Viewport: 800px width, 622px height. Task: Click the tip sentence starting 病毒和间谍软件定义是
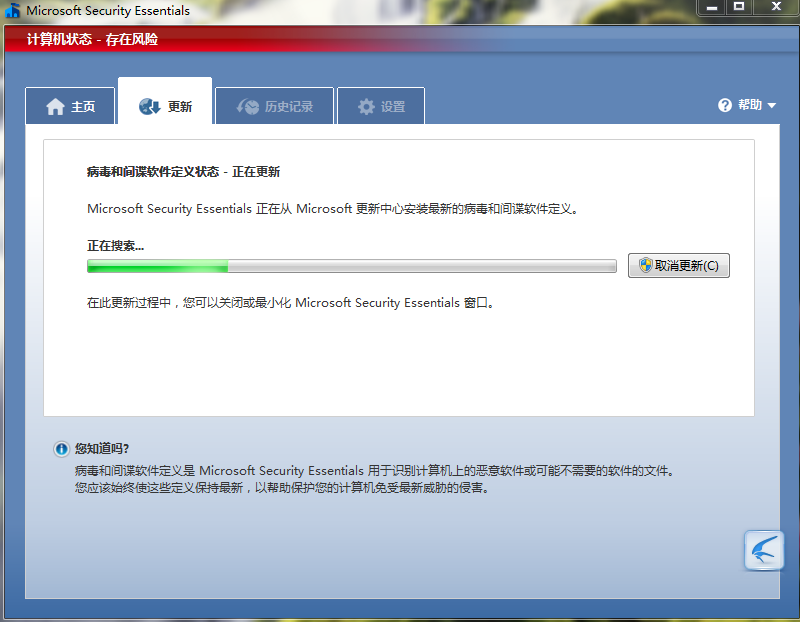tap(374, 470)
